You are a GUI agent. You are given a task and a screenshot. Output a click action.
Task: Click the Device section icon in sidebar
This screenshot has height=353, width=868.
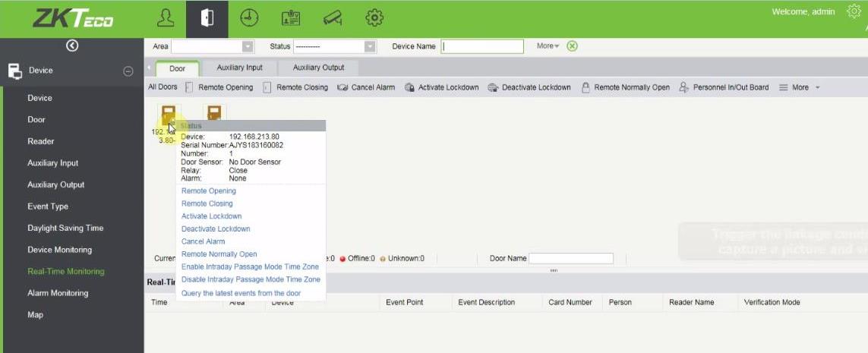pos(14,71)
